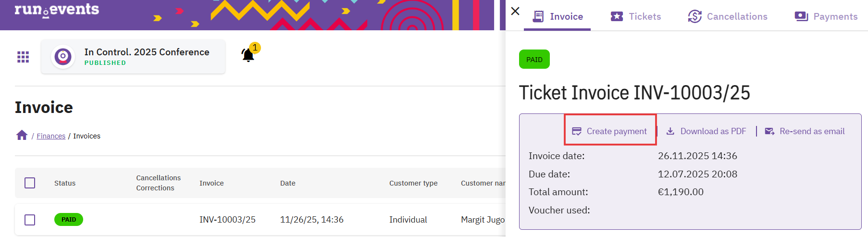Click the Download as PDF icon
Image resolution: width=868 pixels, height=237 pixels.
[670, 131]
